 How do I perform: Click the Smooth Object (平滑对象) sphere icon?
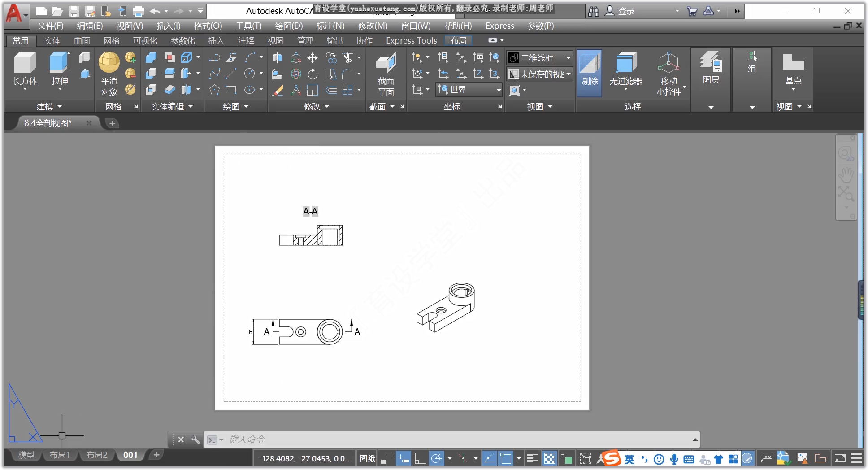109,62
